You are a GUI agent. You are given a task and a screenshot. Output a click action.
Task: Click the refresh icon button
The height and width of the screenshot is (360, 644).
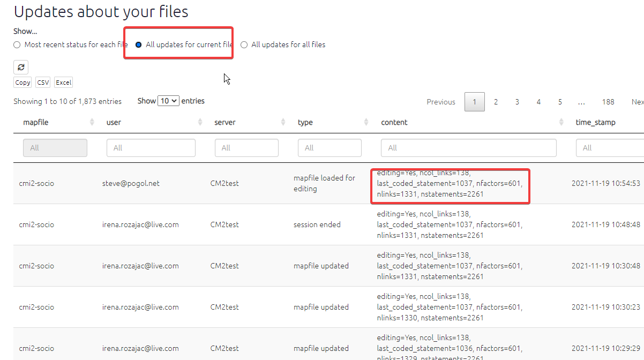tap(21, 67)
